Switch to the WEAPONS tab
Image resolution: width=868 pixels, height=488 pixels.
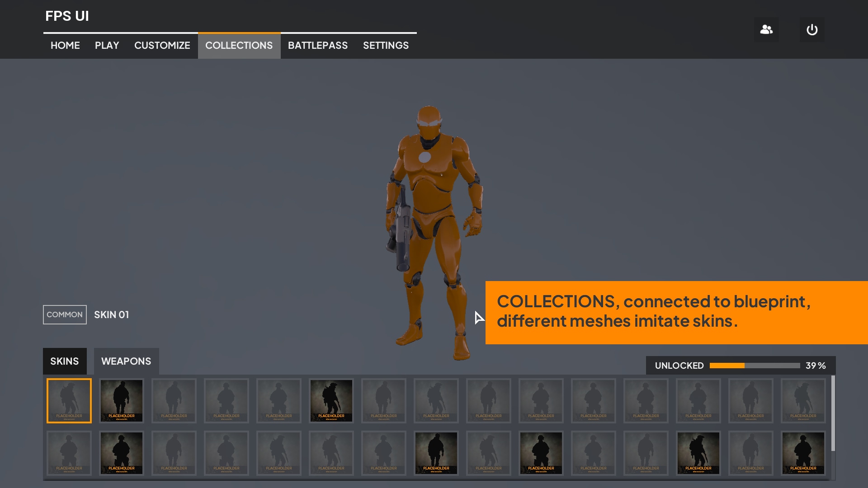pyautogui.click(x=127, y=361)
